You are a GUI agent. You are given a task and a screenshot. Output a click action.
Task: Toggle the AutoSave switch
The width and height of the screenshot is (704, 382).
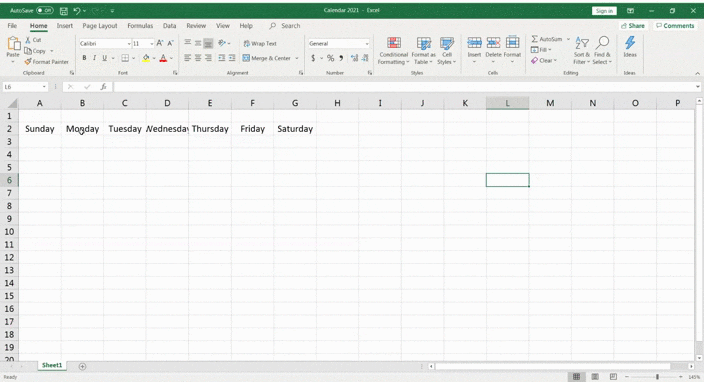[x=44, y=10]
